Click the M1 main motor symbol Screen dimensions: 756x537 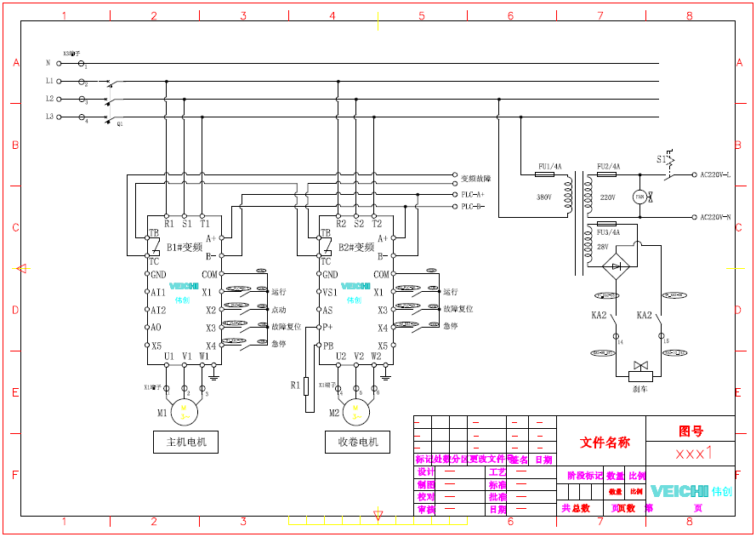185,413
